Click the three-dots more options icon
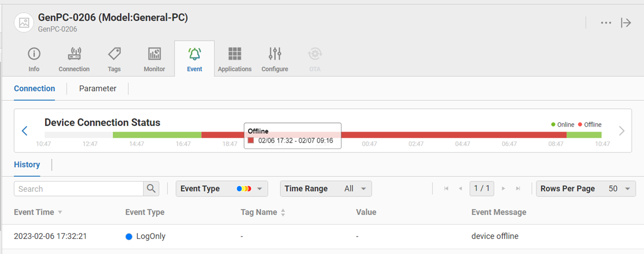This screenshot has width=644, height=254. tap(606, 23)
